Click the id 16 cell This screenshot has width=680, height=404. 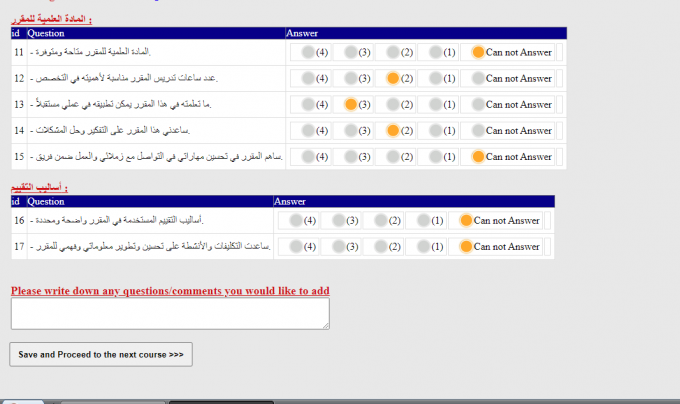coord(19,221)
